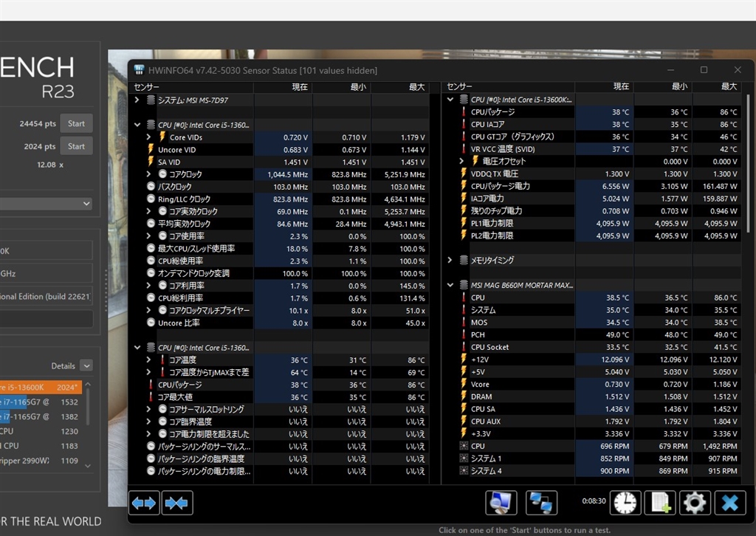This screenshot has width=756, height=536.
Task: Select the i7-1165G7 1382 ranking entry
Action: pos(41,416)
